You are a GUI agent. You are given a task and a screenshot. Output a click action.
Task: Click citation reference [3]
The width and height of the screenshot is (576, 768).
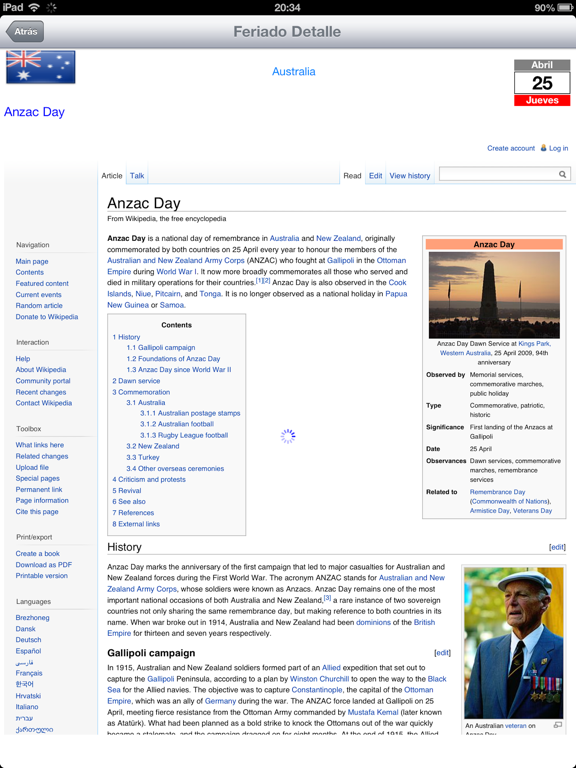(x=327, y=598)
